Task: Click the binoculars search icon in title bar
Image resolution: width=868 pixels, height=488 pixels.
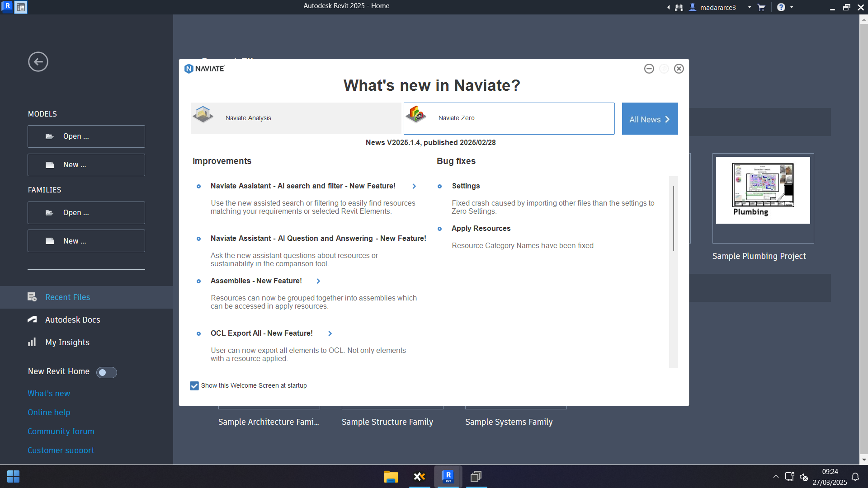Action: tap(679, 7)
